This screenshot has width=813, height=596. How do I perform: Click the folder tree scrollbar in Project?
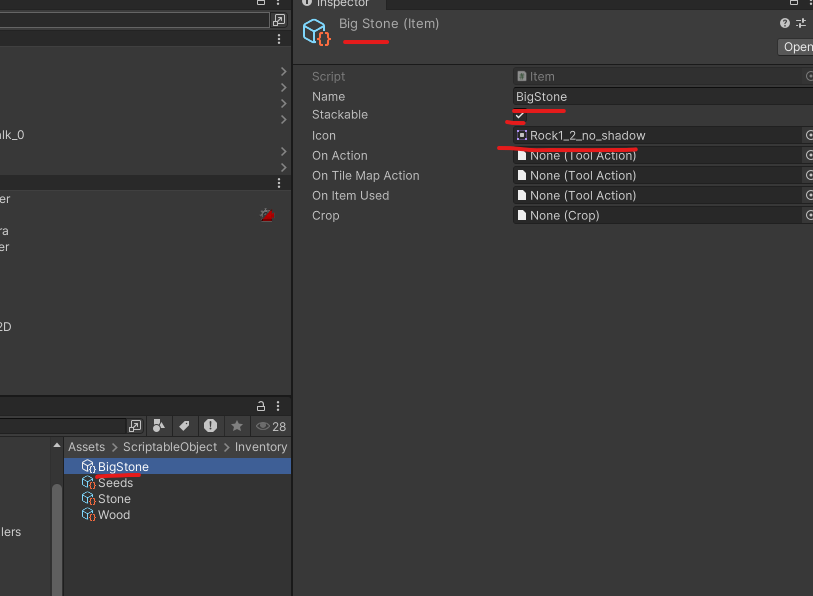[x=57, y=539]
